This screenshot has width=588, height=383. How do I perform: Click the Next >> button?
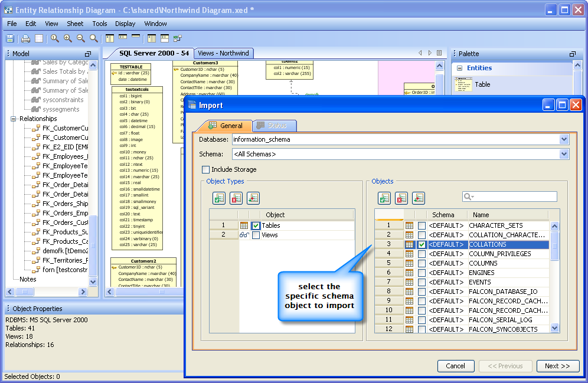pyautogui.click(x=558, y=366)
